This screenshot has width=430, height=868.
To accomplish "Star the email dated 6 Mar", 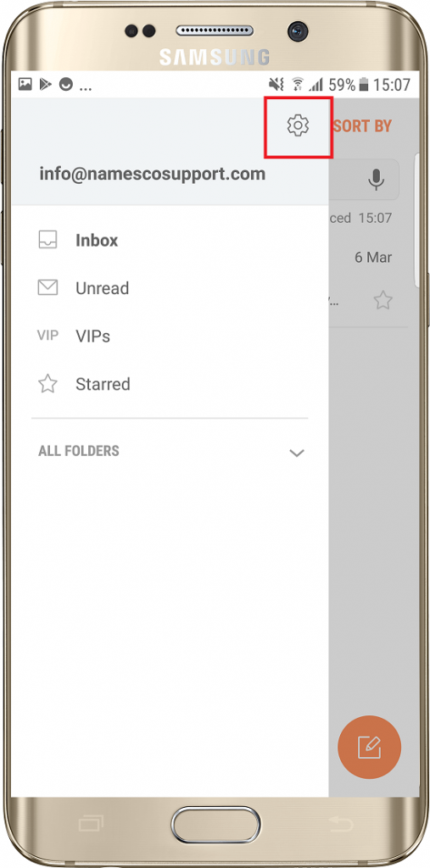I will tap(383, 301).
